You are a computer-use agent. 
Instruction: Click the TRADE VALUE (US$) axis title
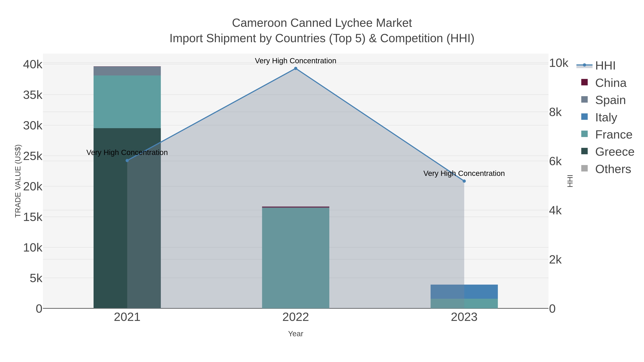(18, 181)
